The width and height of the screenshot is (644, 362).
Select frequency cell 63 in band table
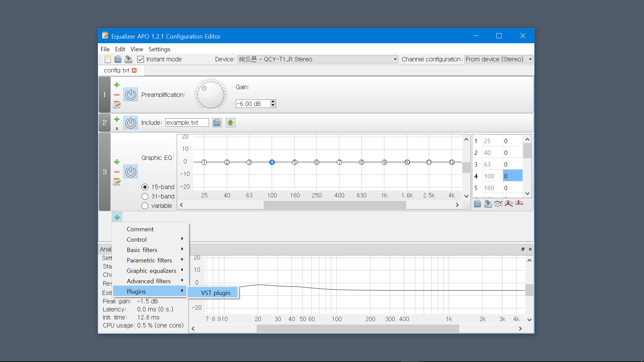(x=492, y=165)
